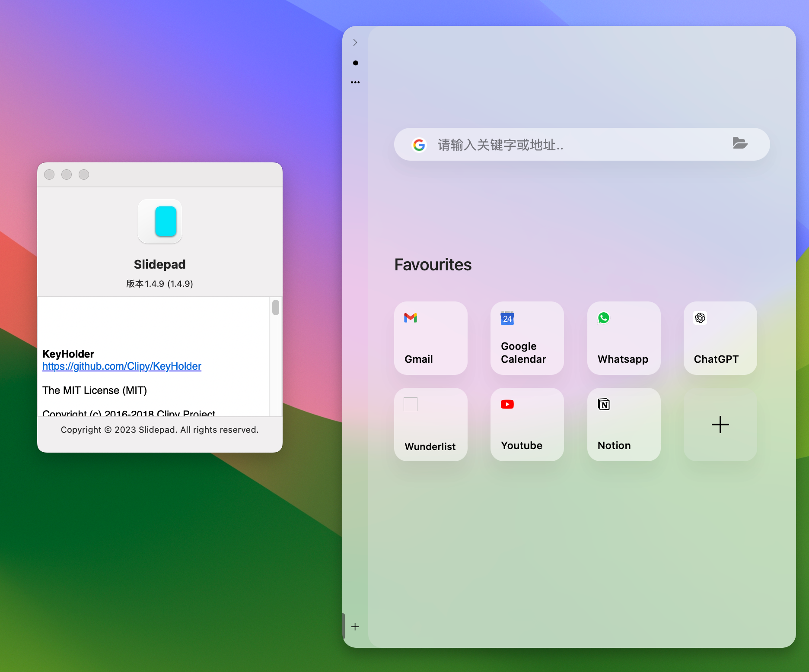Add a new favourite with the plus tile
Image resolution: width=809 pixels, height=672 pixels.
tap(720, 425)
